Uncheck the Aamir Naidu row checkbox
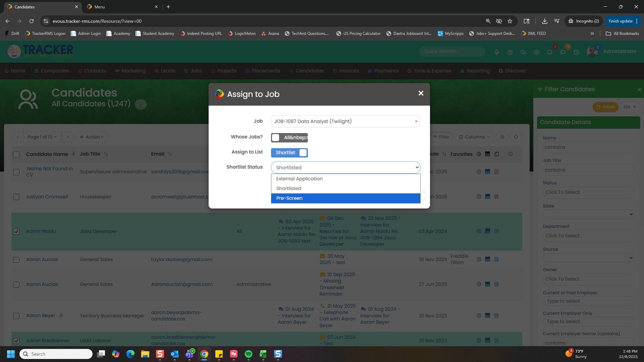The height and width of the screenshot is (362, 644). point(16,232)
